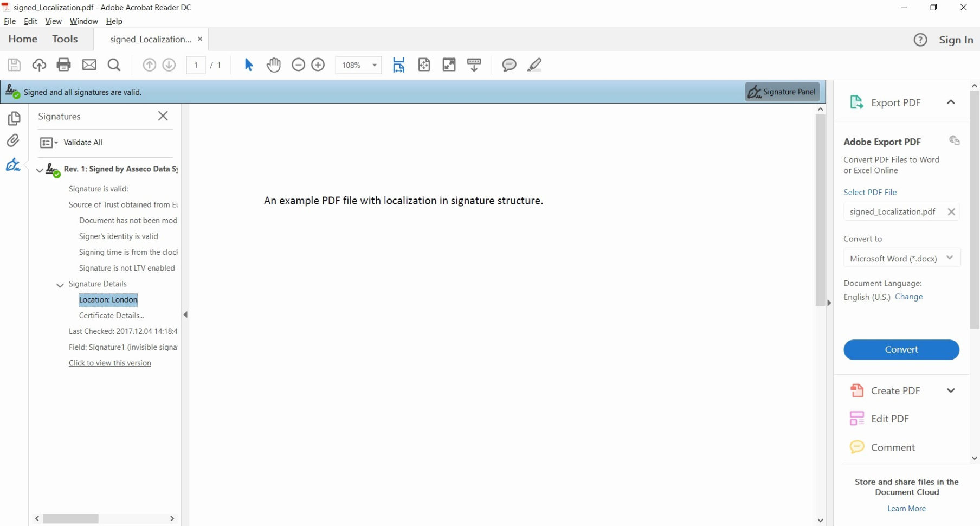Switch to the Home tab
The height and width of the screenshot is (526, 980).
[22, 39]
